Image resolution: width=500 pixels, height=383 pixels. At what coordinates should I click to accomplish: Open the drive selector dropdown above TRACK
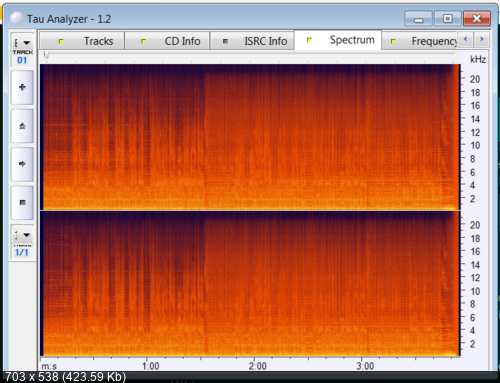click(22, 42)
